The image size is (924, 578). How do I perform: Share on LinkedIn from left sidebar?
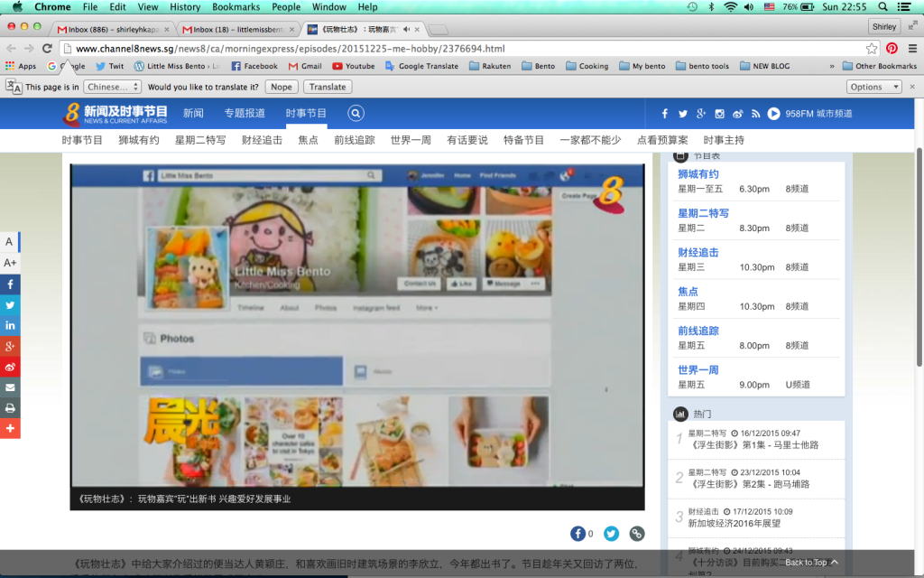[10, 325]
